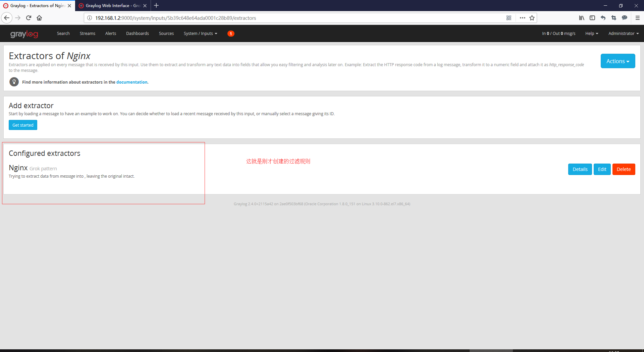This screenshot has height=352, width=644.
Task: Expand the System / Inputs dropdown
Action: 201,34
